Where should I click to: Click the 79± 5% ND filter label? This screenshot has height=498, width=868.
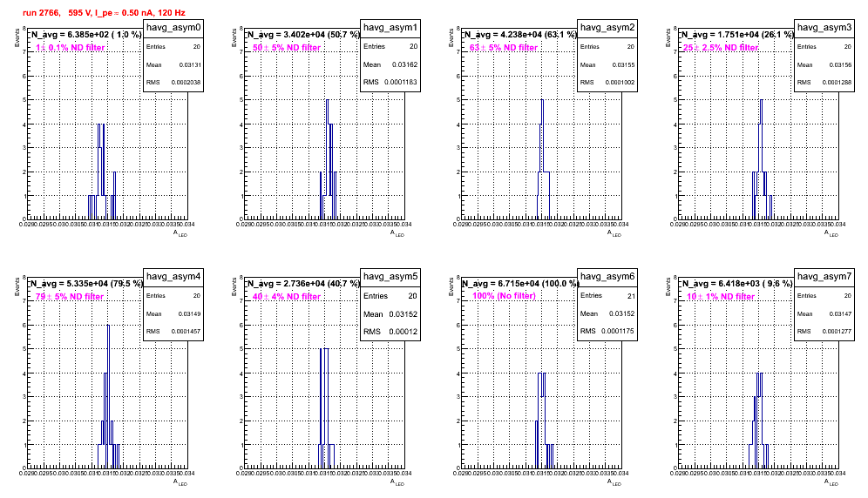[70, 297]
